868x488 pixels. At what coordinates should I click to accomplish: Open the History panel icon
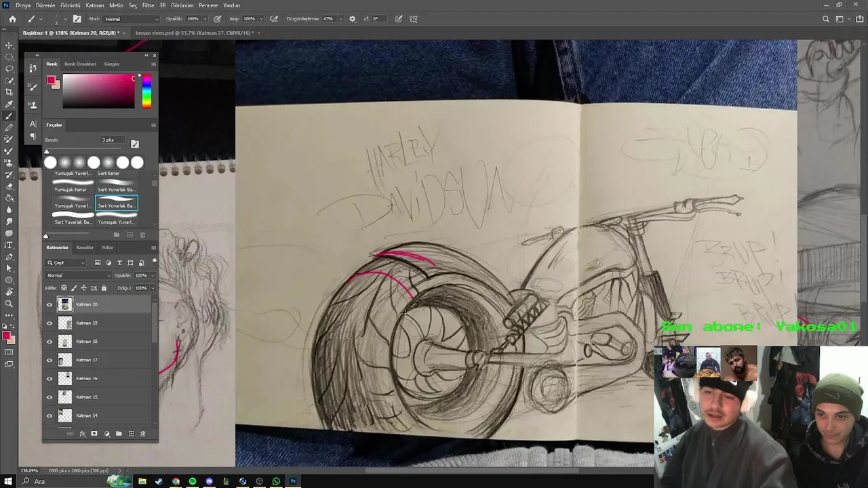[33, 68]
